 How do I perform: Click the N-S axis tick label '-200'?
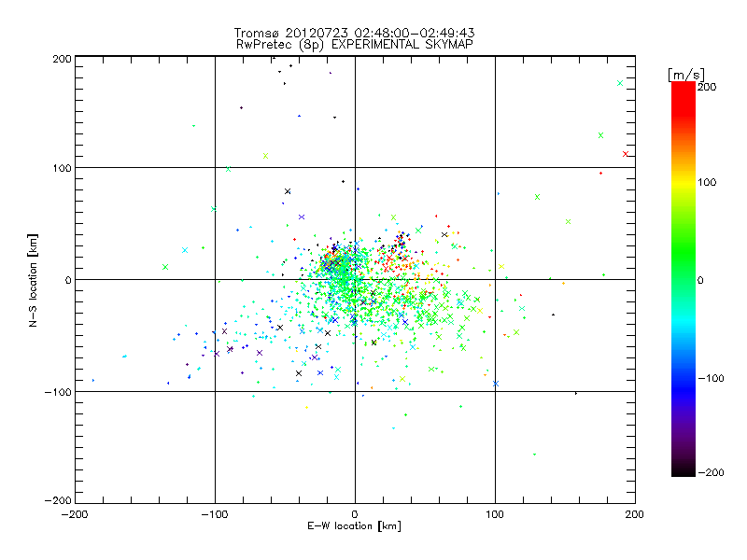pos(58,500)
